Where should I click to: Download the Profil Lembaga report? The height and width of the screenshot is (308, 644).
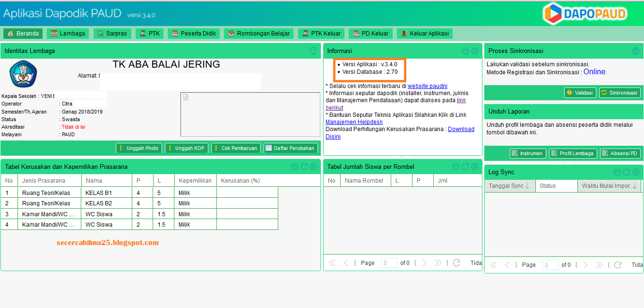click(573, 153)
